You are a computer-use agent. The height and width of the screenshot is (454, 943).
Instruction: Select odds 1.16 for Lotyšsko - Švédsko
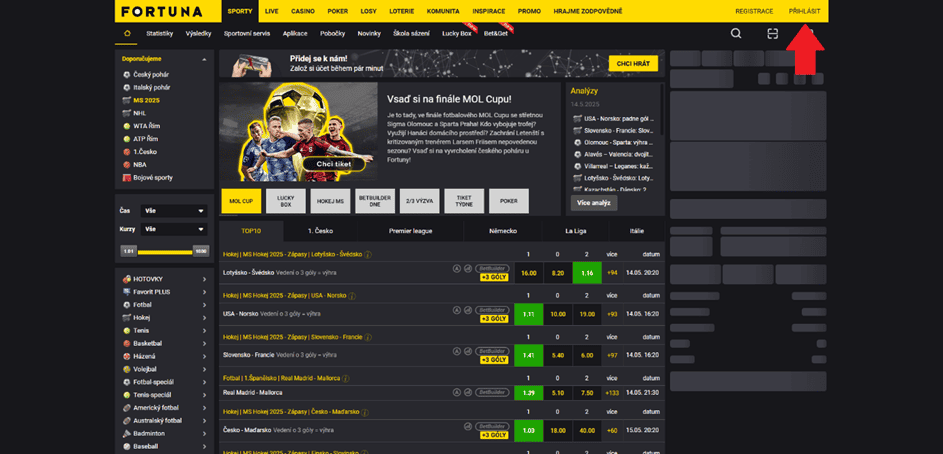[588, 273]
